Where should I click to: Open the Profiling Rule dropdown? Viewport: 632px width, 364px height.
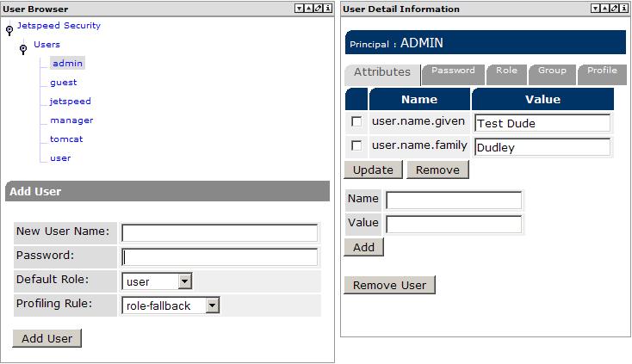click(213, 305)
